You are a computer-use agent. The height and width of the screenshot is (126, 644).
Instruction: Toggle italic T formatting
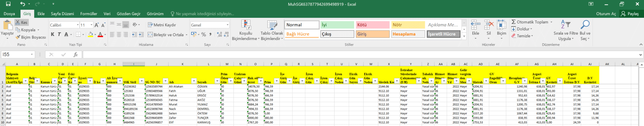tap(59, 34)
